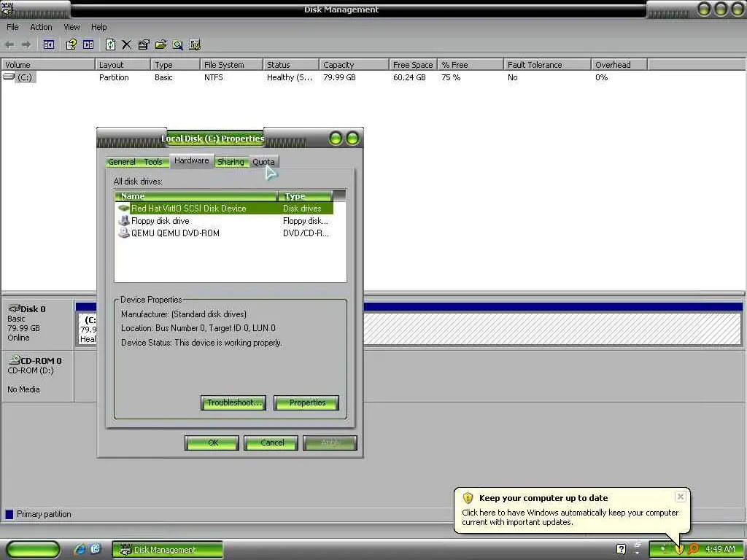Select 'QEMU QEMU DVD-ROM' row
The width and height of the screenshot is (747, 560).
click(x=225, y=233)
